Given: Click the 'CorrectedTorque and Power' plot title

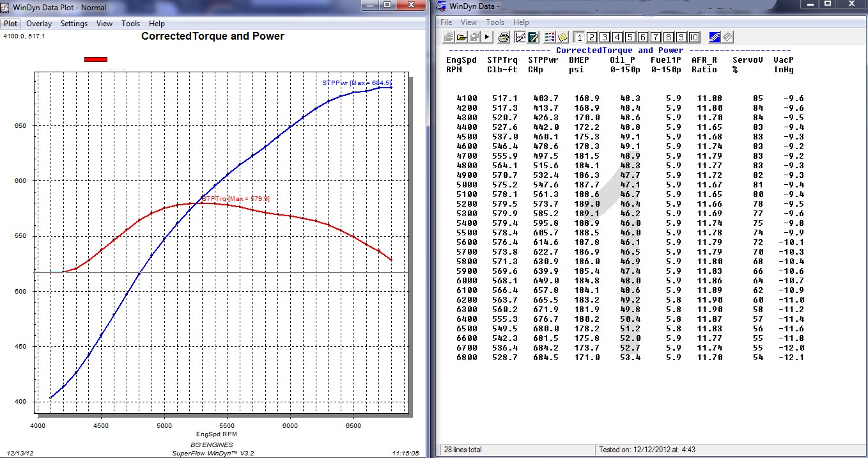Looking at the screenshot, I should 213,36.
